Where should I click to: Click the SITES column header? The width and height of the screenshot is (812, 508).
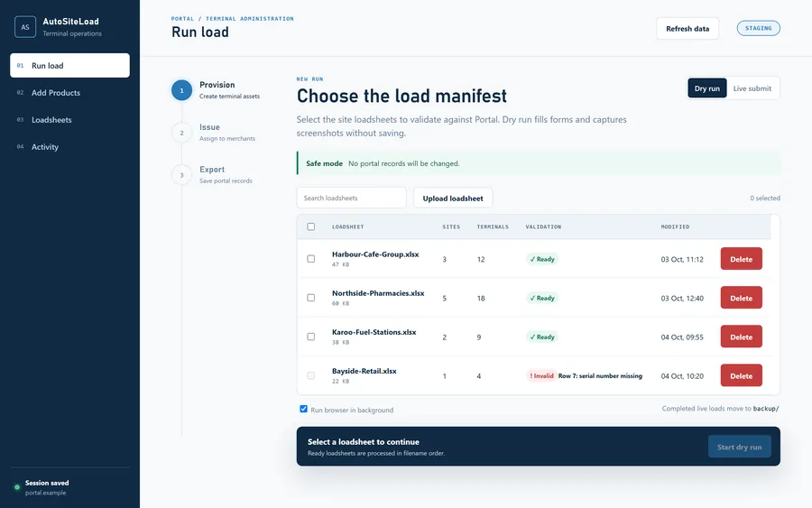451,226
